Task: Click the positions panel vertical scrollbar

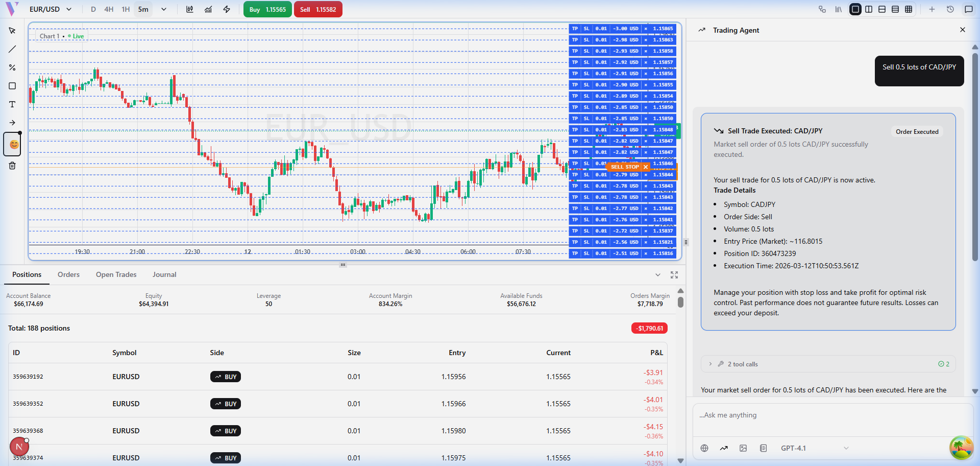Action: point(680,301)
